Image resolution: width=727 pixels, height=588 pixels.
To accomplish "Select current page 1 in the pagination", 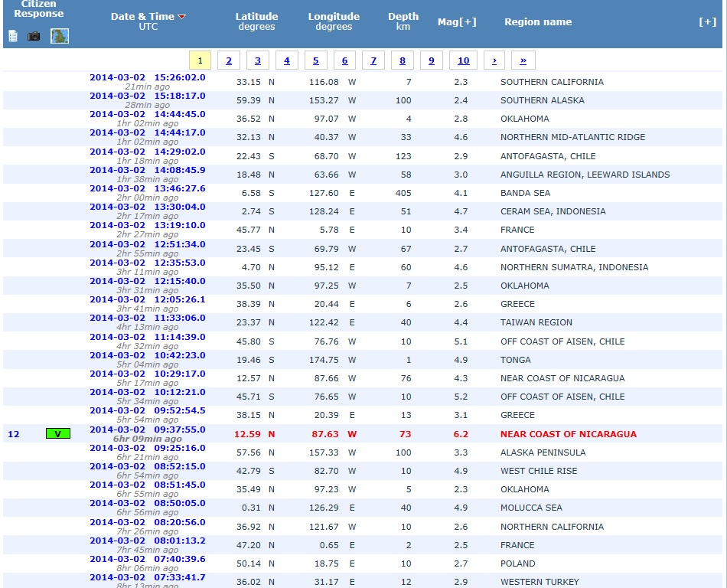I will point(200,60).
